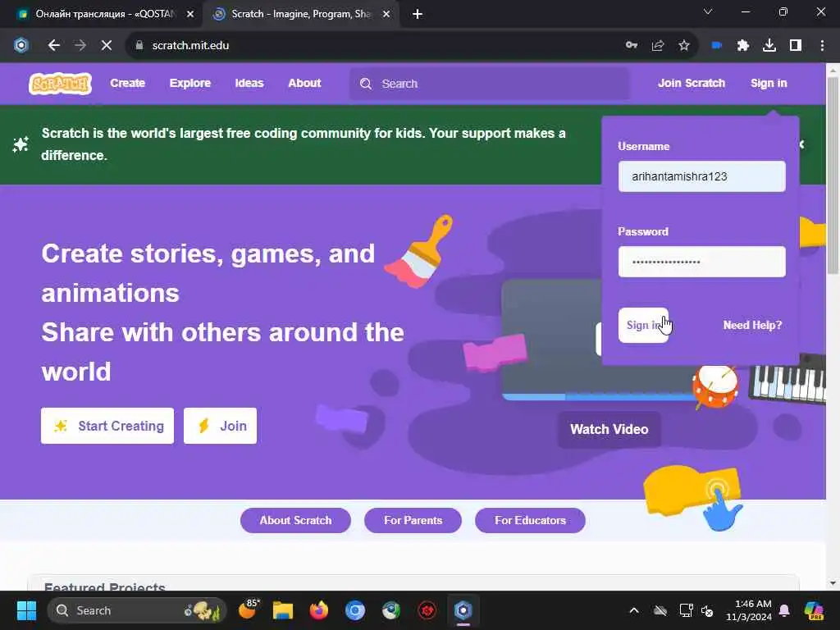The image size is (840, 630).
Task: Open the For Parents pill button
Action: [x=413, y=520]
